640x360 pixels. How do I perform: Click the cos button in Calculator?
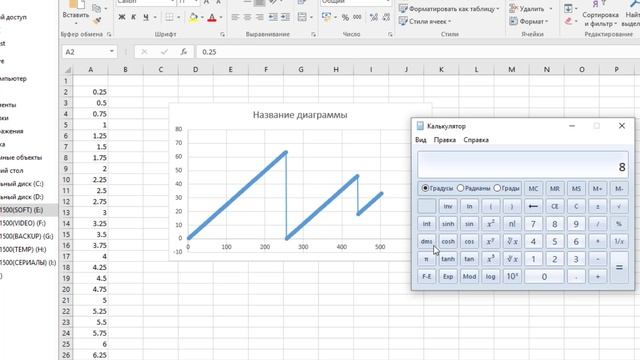[469, 241]
